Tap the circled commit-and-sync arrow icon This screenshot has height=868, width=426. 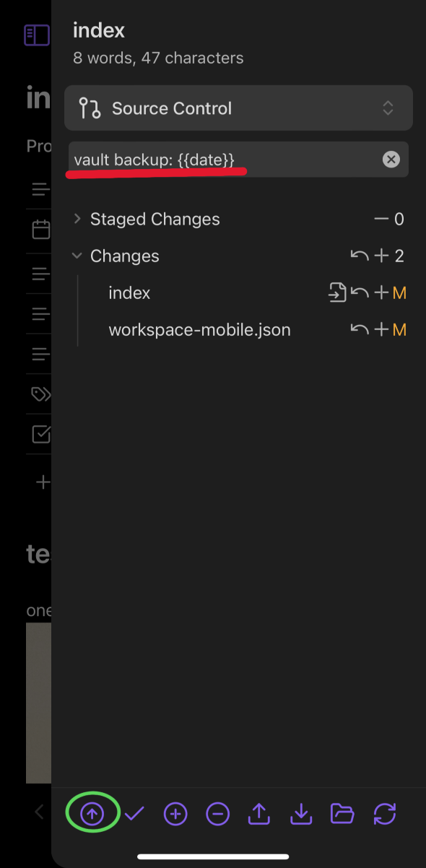coord(92,814)
